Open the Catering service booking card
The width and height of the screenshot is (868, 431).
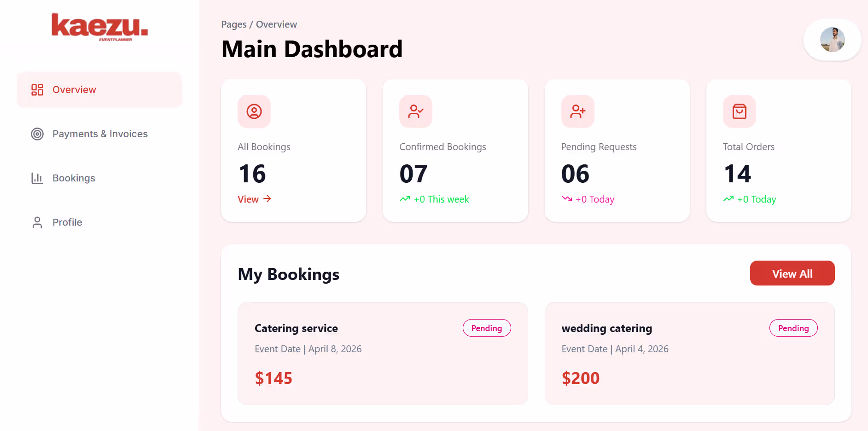pos(383,354)
